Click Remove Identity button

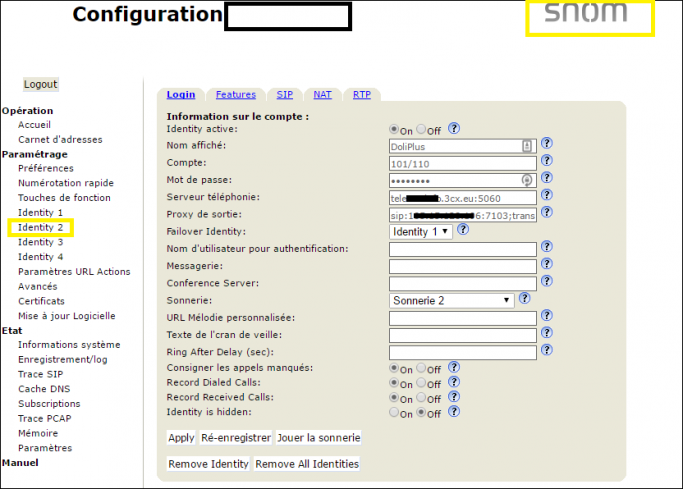click(208, 464)
